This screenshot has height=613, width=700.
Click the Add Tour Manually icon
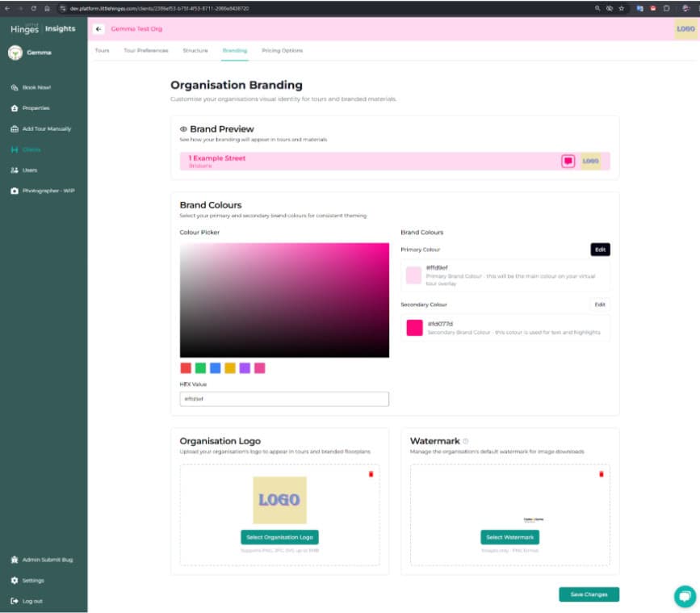[x=13, y=128]
